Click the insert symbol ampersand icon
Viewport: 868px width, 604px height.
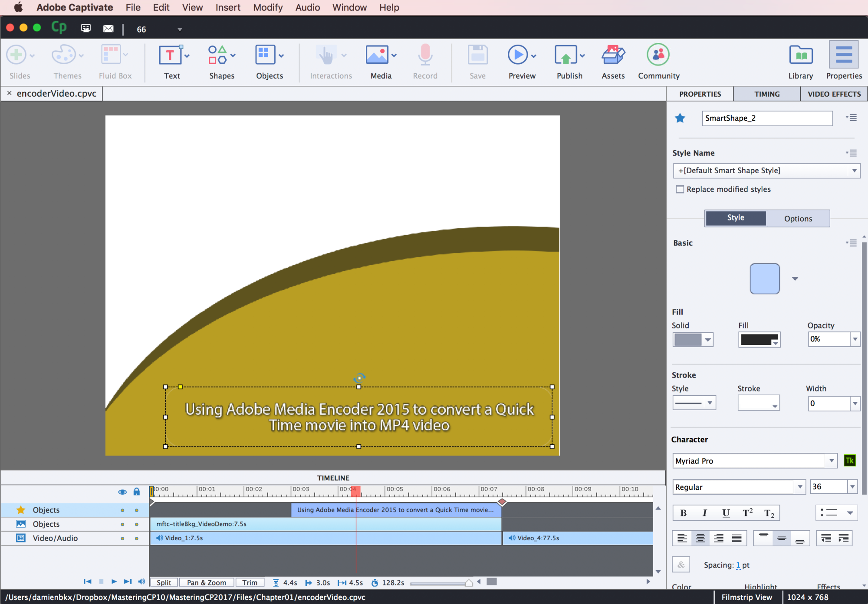(x=681, y=565)
